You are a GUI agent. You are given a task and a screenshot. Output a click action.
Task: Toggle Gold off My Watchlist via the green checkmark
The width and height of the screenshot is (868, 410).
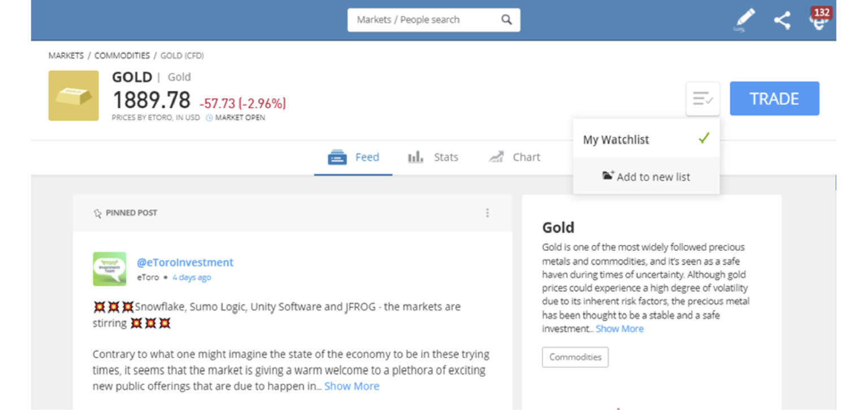704,139
